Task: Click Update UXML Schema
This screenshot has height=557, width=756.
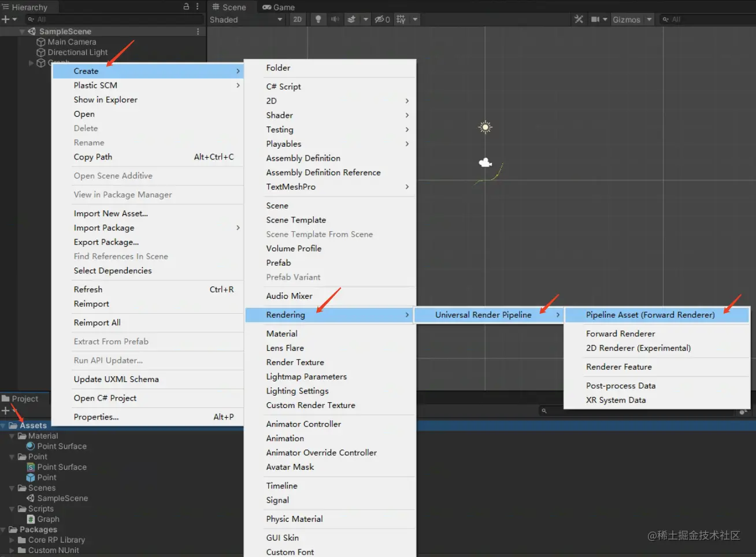Action: (x=148, y=380)
